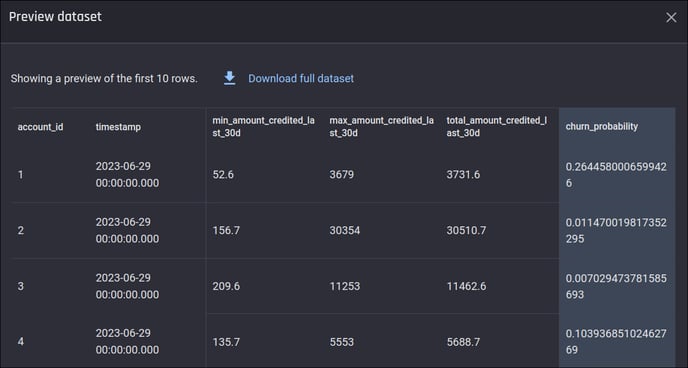Select total amount value 5688.7
688x368 pixels.
(x=463, y=342)
